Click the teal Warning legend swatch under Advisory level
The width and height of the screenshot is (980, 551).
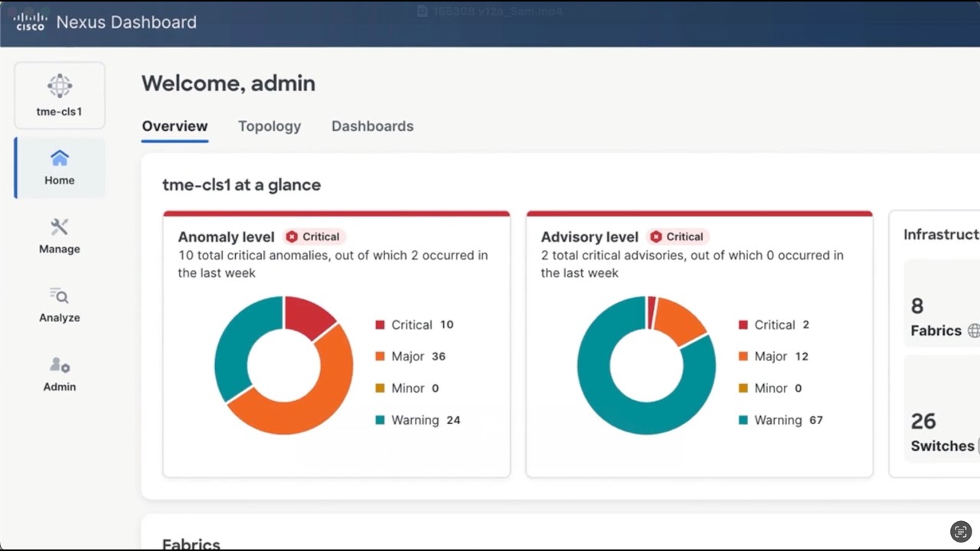743,420
